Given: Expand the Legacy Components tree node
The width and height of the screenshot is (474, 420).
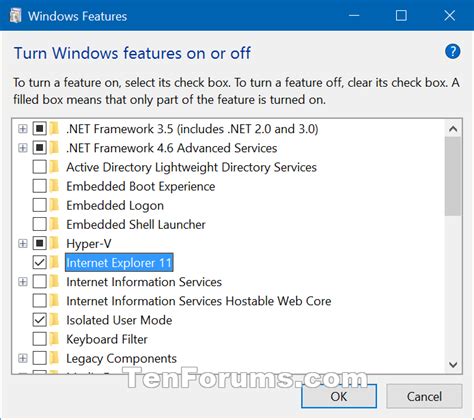Looking at the screenshot, I should tap(23, 358).
